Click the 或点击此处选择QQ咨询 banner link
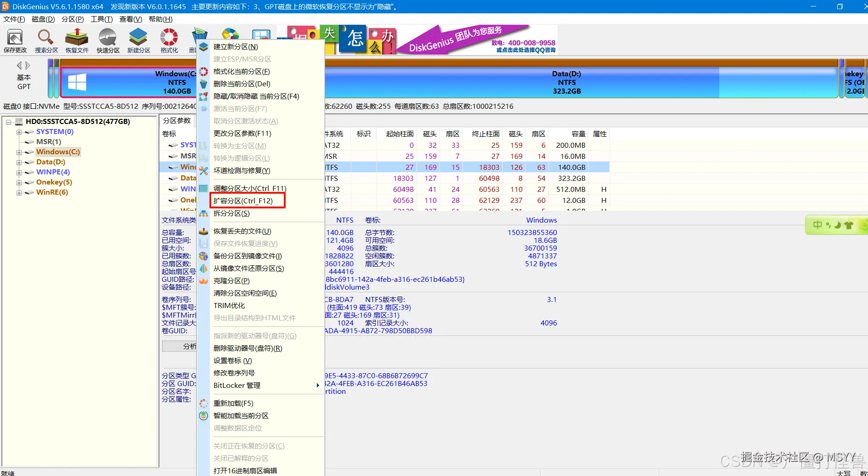Image resolution: width=868 pixels, height=476 pixels. click(x=526, y=50)
